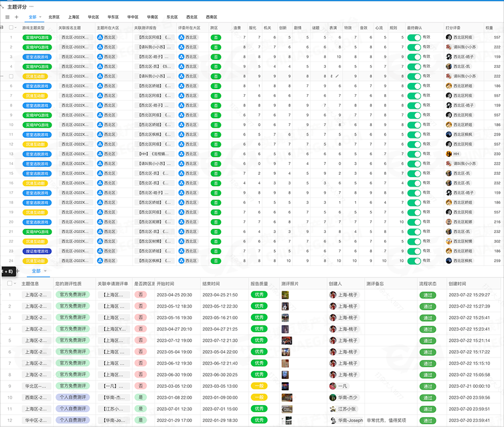Toggle 最终确认 switch in row 1
The image size is (504, 427).
pos(414,38)
